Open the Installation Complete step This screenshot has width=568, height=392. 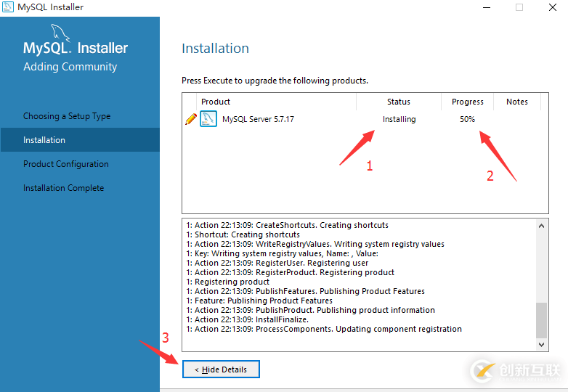click(63, 188)
